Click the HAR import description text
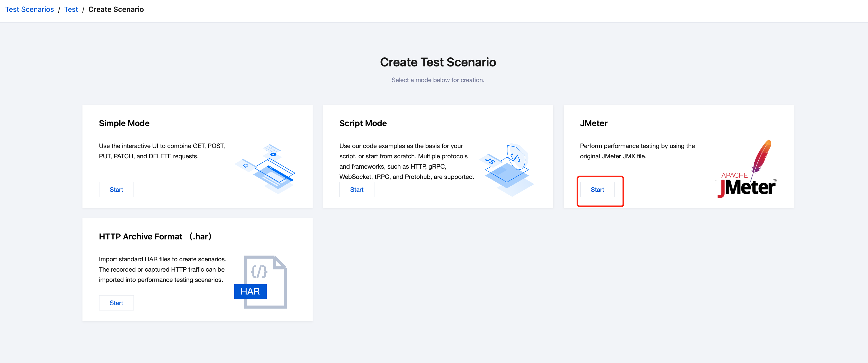Screen dimensions: 868x363 (x=162, y=269)
